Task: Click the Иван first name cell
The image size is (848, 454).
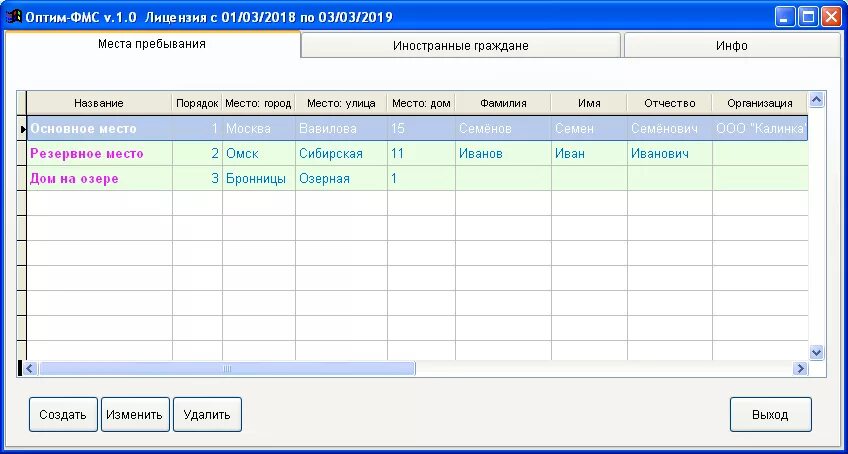Action: (589, 154)
